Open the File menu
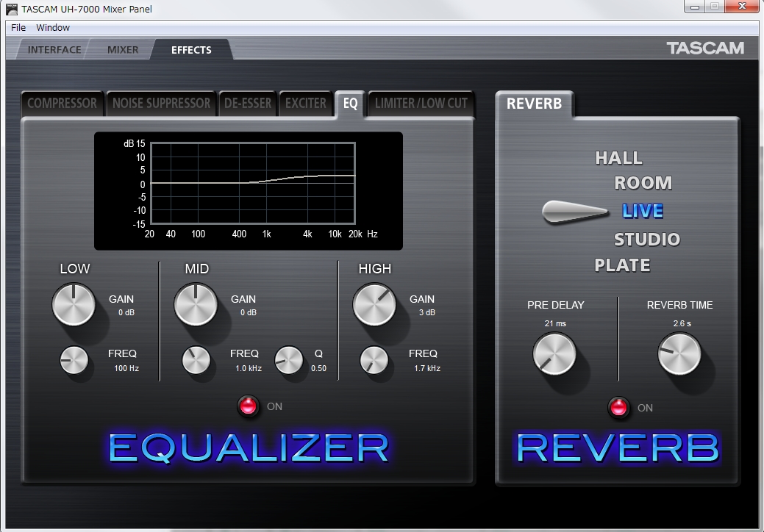The height and width of the screenshot is (532, 764). pyautogui.click(x=18, y=28)
